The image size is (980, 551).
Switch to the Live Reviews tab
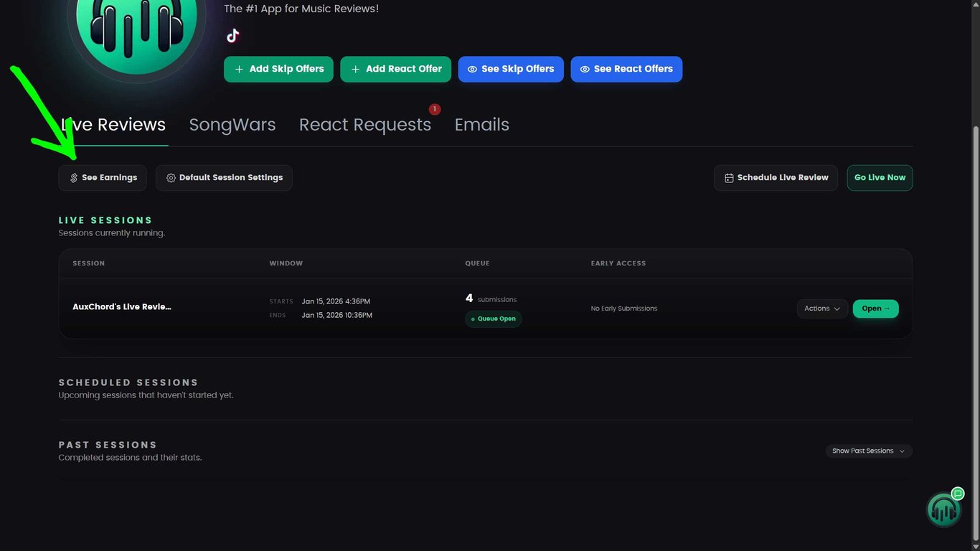[113, 125]
